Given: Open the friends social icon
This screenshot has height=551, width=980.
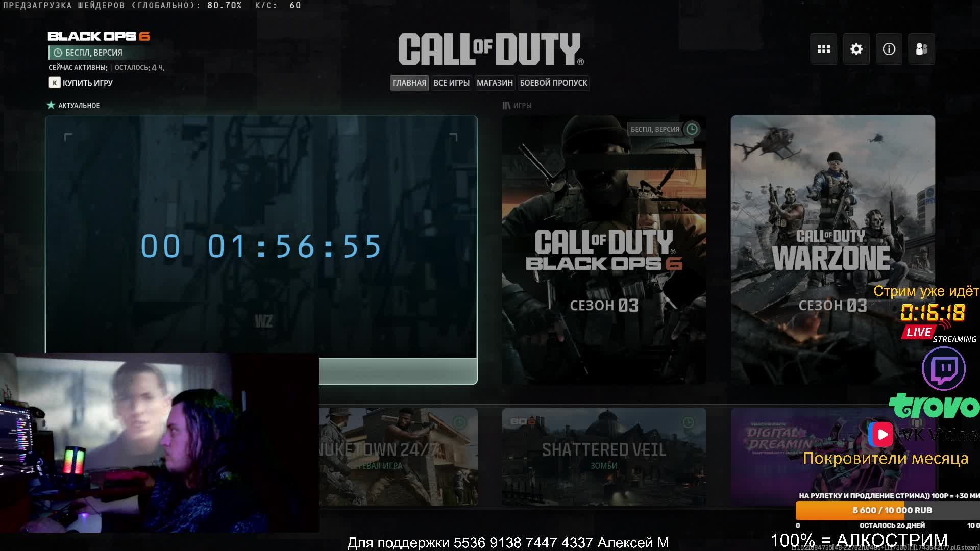Looking at the screenshot, I should [x=921, y=49].
